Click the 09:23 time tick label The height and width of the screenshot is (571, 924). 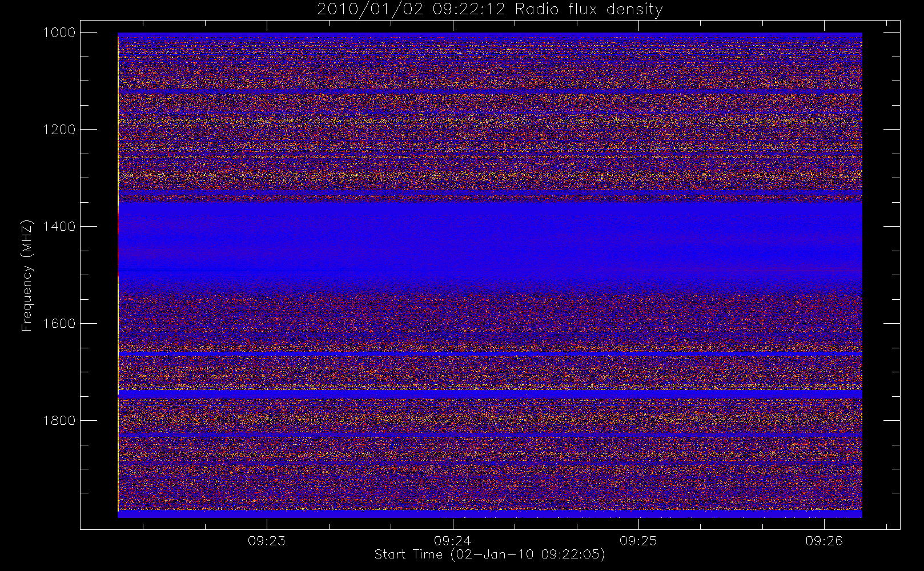tap(267, 541)
